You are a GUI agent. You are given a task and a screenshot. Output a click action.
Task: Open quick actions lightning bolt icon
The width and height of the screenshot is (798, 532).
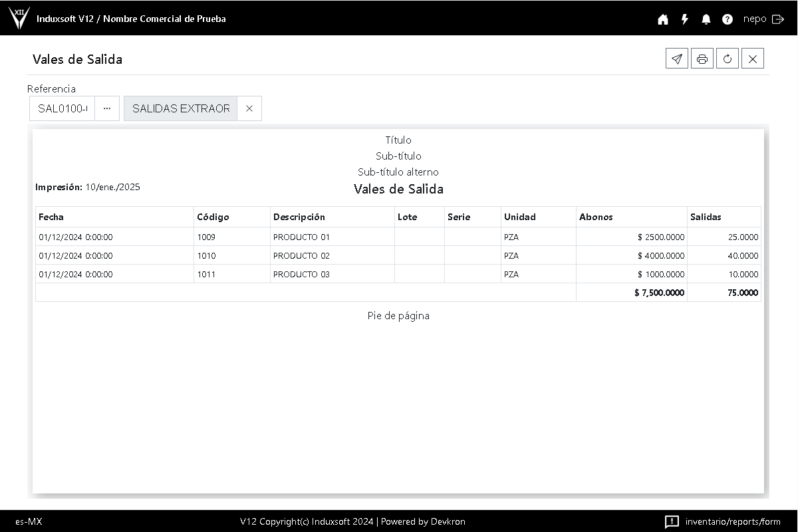tap(684, 19)
